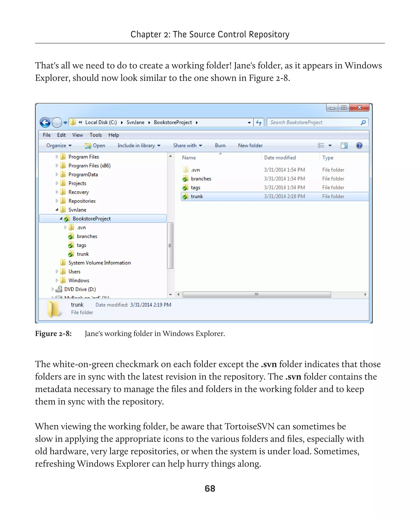Select the branches folder icon in file list
This screenshot has width=420, height=518.
185,179
